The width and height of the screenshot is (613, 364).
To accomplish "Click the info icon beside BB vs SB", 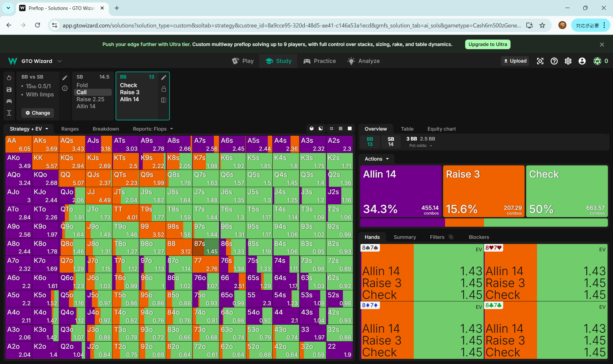I will click(65, 88).
